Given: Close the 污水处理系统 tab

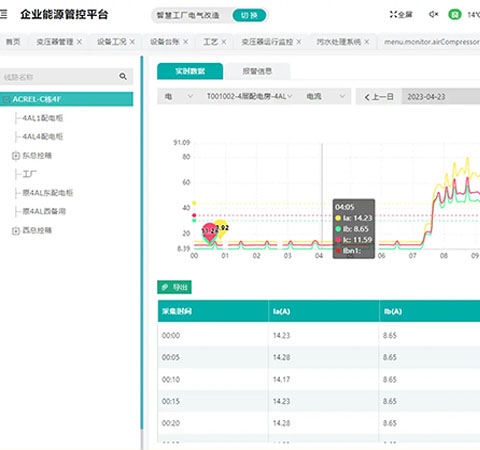Looking at the screenshot, I should click(x=367, y=42).
